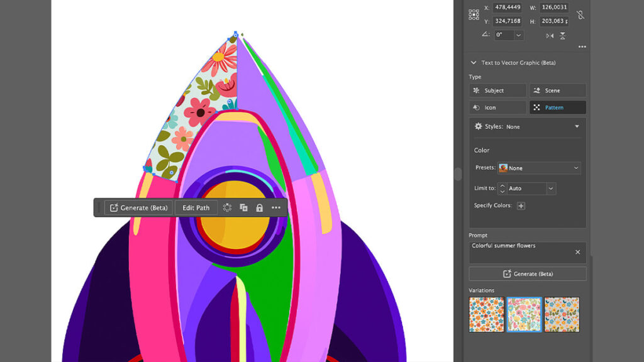Click Edit Path in the floating taskbar

coord(196,208)
